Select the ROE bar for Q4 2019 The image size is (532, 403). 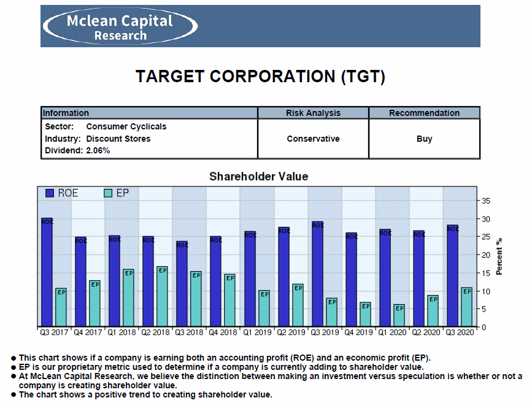point(352,280)
